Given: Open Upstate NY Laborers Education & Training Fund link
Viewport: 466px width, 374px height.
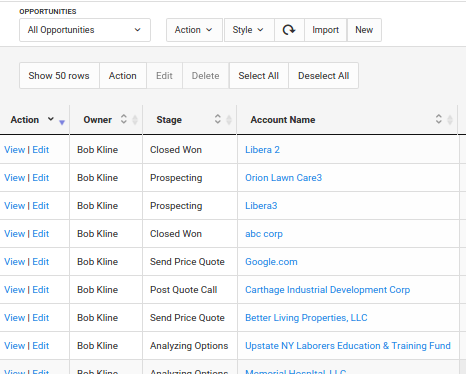Looking at the screenshot, I should pyautogui.click(x=348, y=346).
